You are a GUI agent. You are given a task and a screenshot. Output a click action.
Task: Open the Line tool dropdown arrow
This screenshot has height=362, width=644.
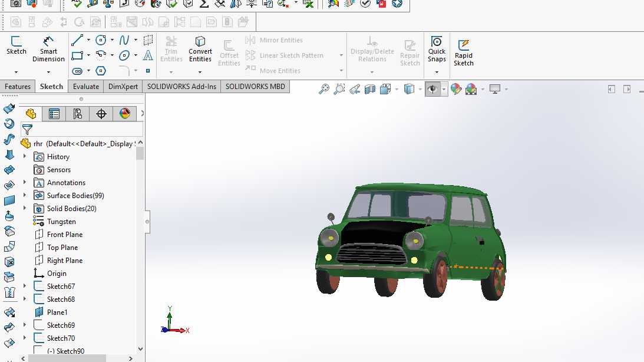88,40
